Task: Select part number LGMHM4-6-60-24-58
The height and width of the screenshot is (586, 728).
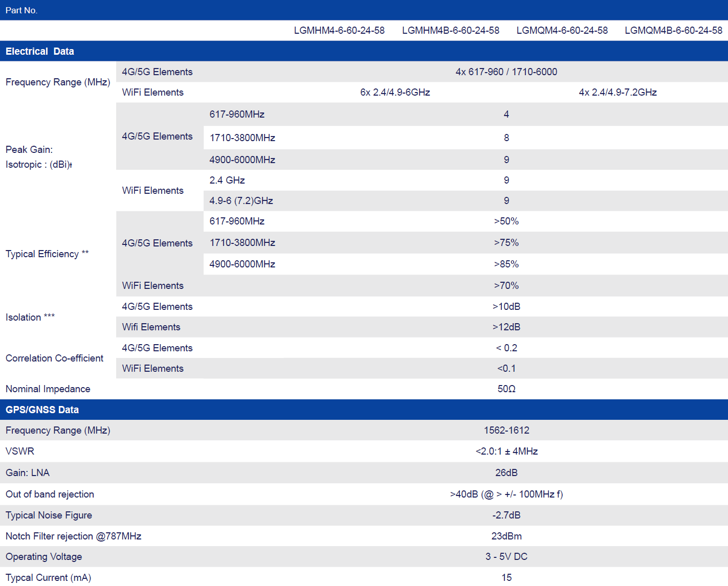Action: point(339,31)
